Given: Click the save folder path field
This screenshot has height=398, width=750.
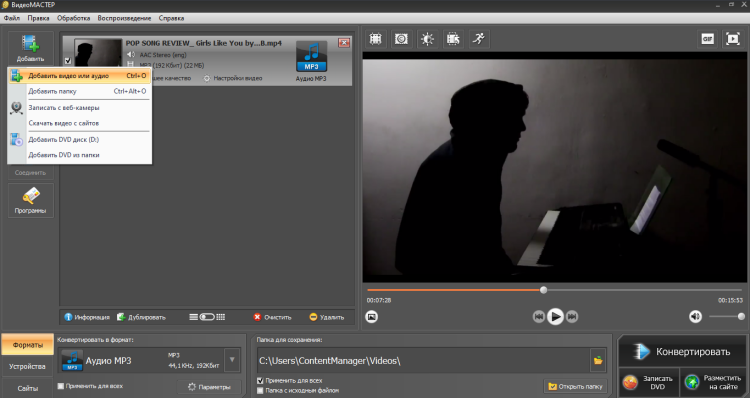Looking at the screenshot, I should click(x=423, y=361).
